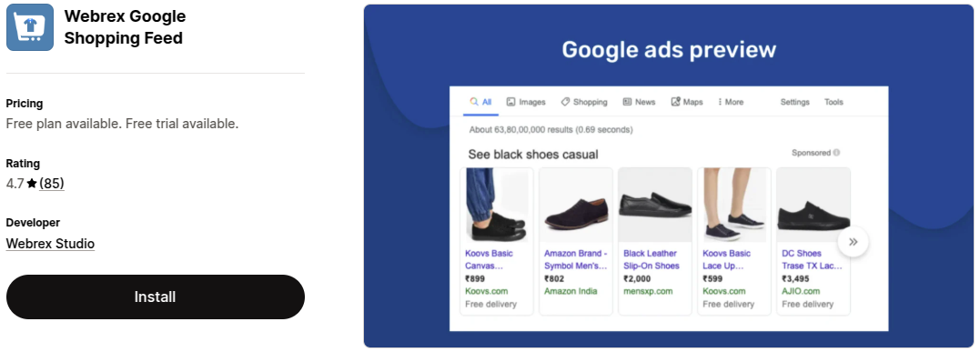Click the Koovs Basic Lace Up shoe image
Screen dimensions: 980x352
pos(733,205)
